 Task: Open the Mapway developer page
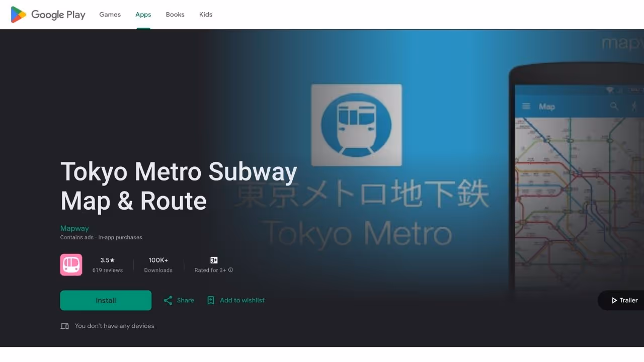74,228
